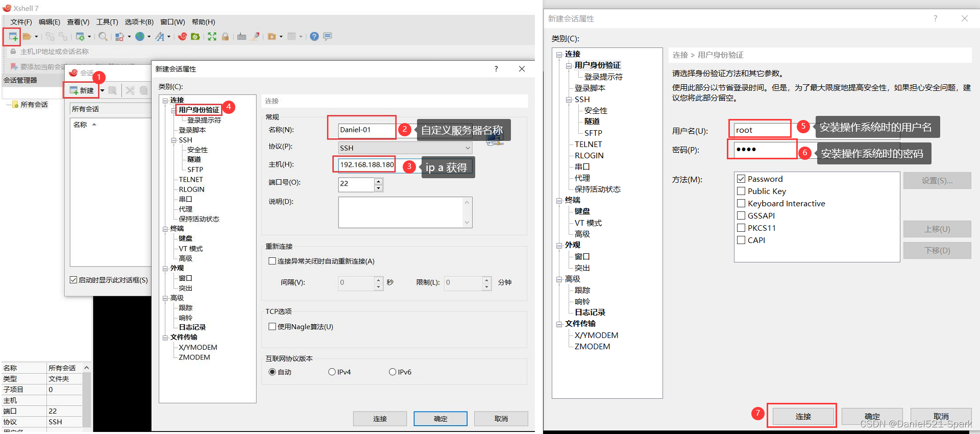Collapse the 用户身份验证 node in right dialog tree
Viewport: 980px width, 434px height.
pos(569,65)
